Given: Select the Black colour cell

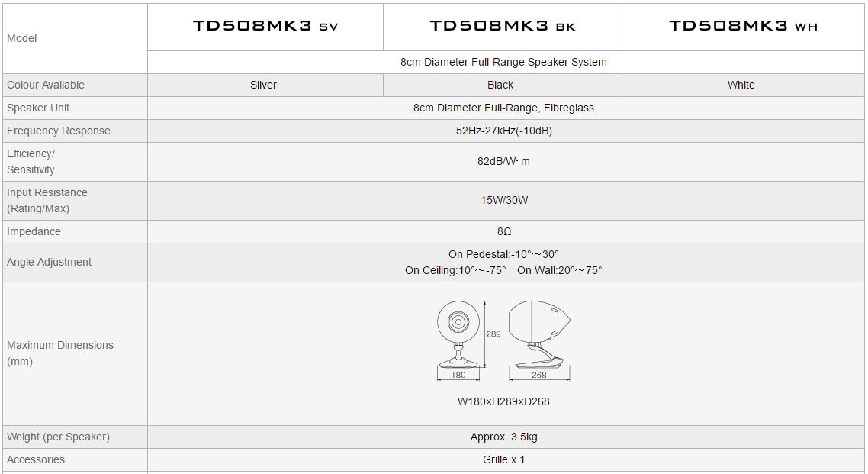Looking at the screenshot, I should tap(500, 85).
